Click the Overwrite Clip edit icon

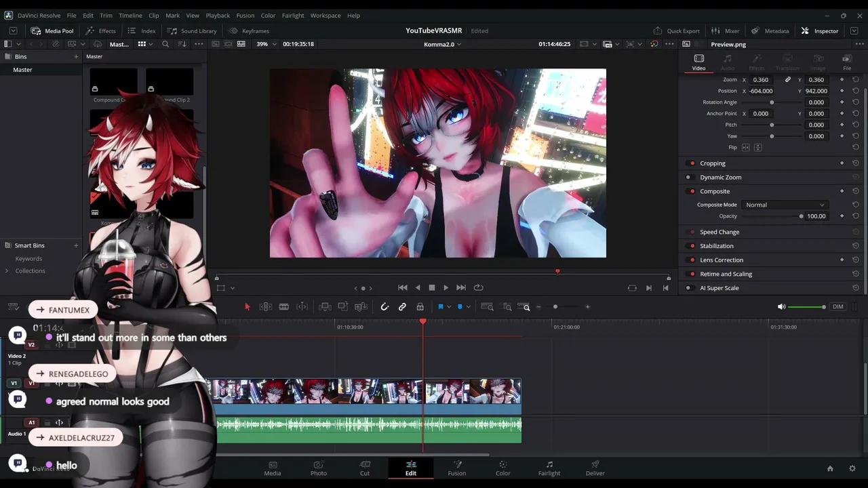pos(343,307)
